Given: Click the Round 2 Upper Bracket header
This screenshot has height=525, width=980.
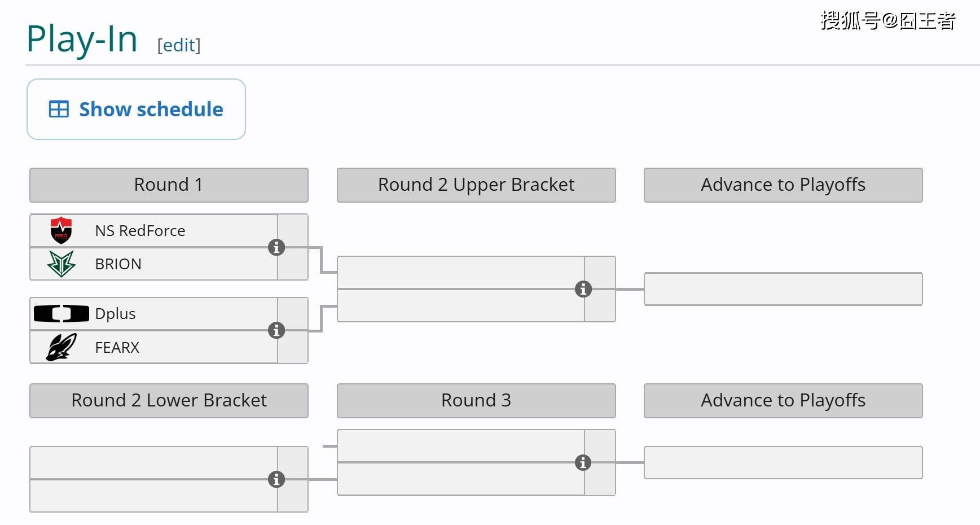Looking at the screenshot, I should (476, 185).
